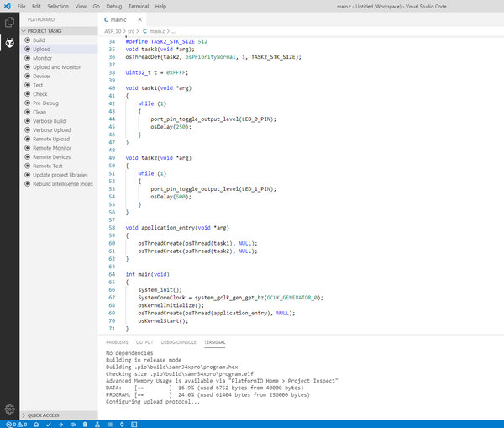Viewport: 504px width, 428px height.
Task: Open the ASF_10 breadcrumb folder
Action: tap(113, 31)
